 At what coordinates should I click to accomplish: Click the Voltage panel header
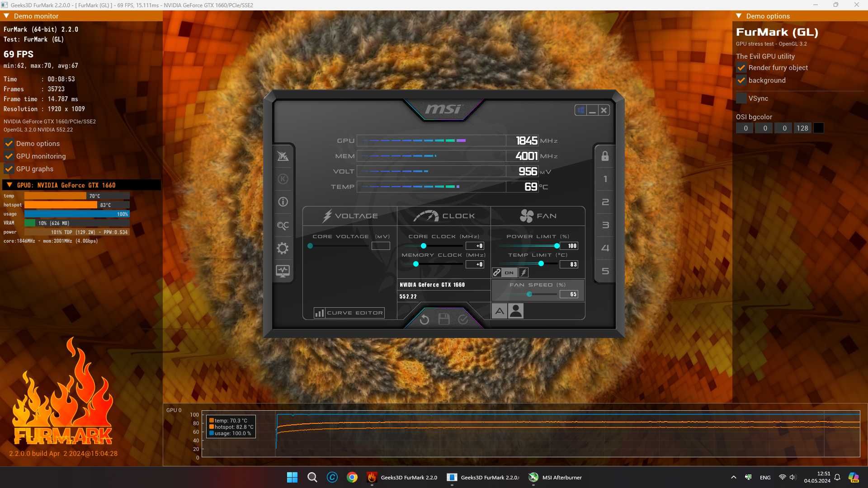tap(350, 216)
